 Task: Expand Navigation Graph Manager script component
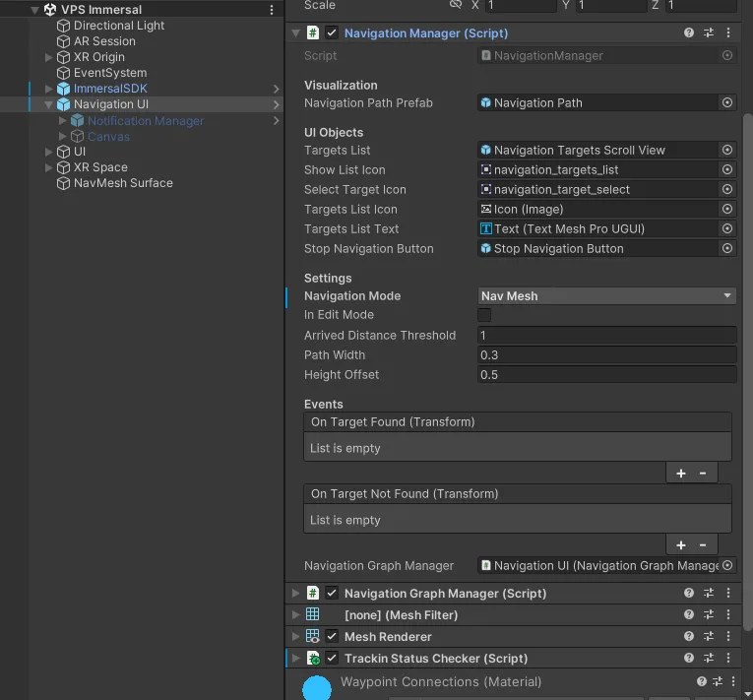(294, 594)
